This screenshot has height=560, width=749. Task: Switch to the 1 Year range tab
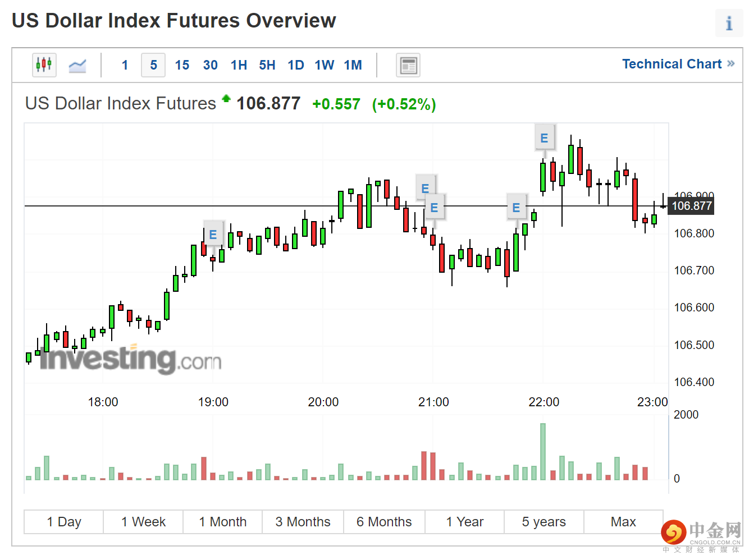[x=464, y=522]
